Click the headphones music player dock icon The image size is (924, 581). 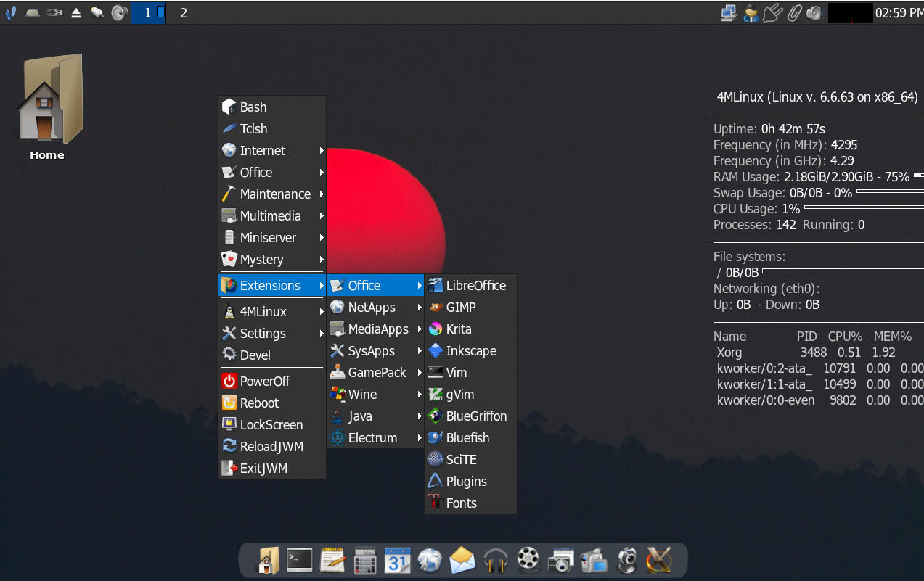(496, 561)
